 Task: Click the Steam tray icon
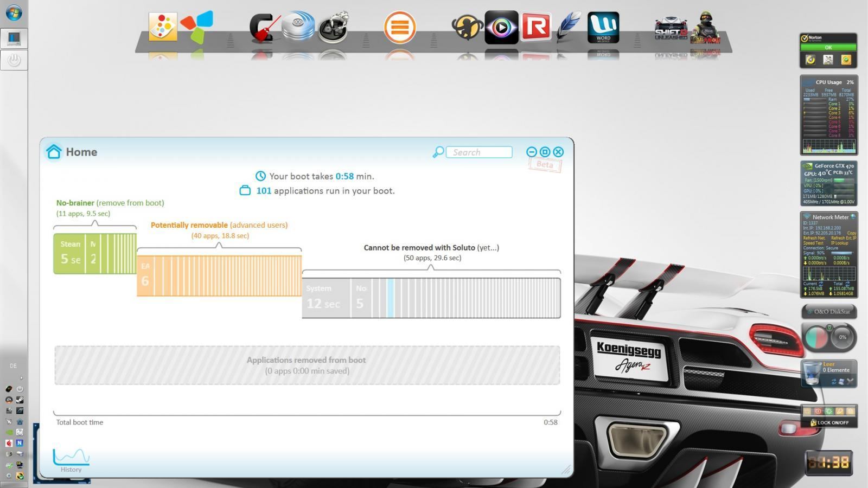click(20, 400)
